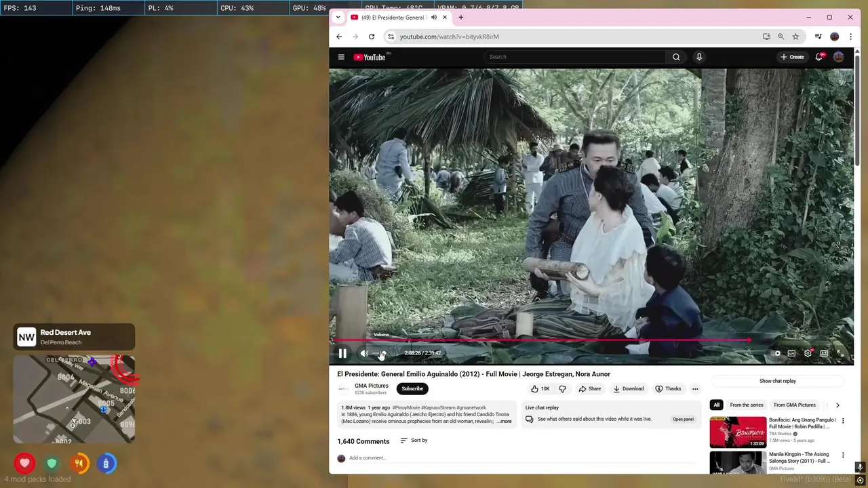
Task: Open options for Manila Kingpin video
Action: pyautogui.click(x=843, y=455)
